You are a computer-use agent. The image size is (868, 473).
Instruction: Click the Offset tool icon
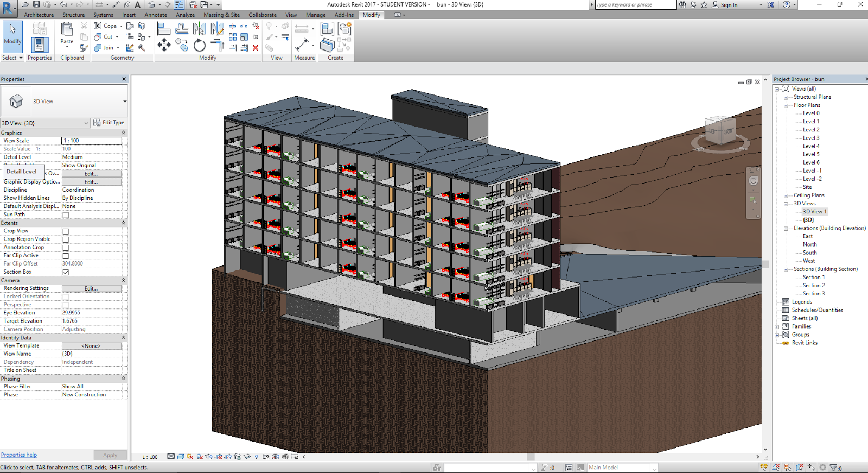pyautogui.click(x=182, y=29)
